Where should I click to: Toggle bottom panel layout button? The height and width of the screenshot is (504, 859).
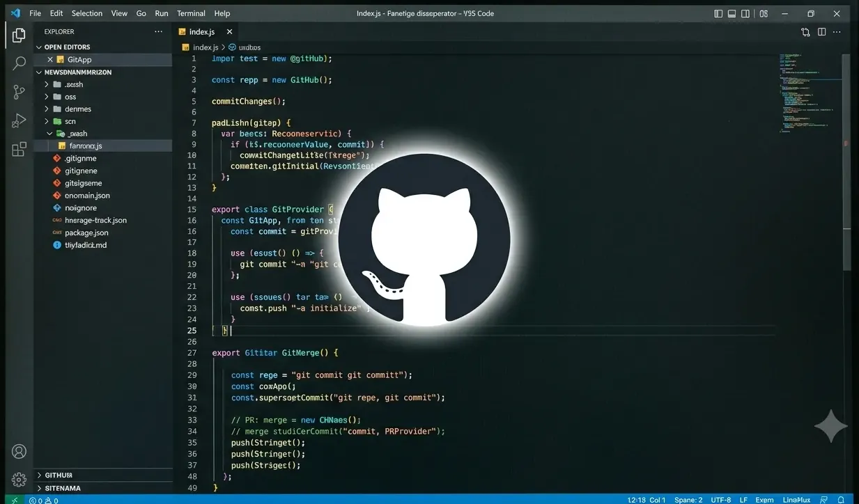tap(732, 13)
